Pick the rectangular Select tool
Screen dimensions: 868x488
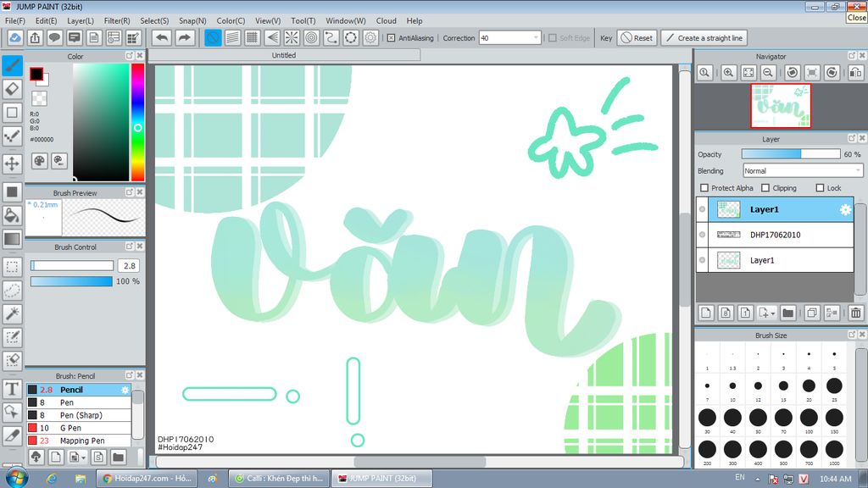coord(12,267)
